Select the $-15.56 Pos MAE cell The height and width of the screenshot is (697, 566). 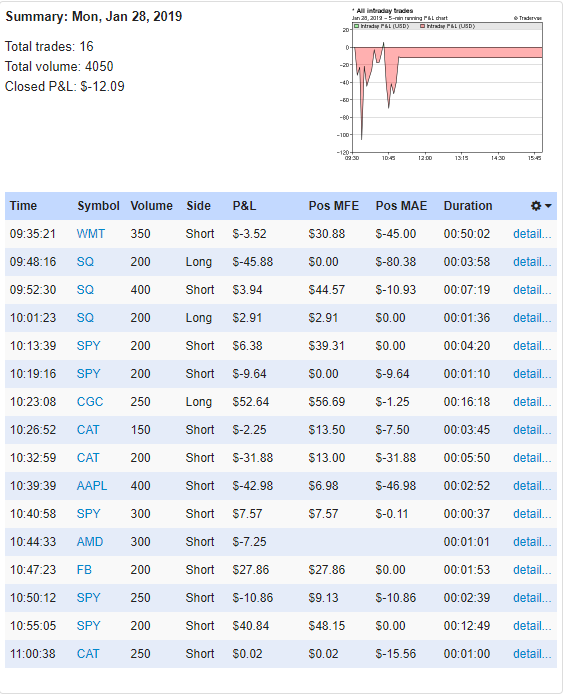coord(396,654)
